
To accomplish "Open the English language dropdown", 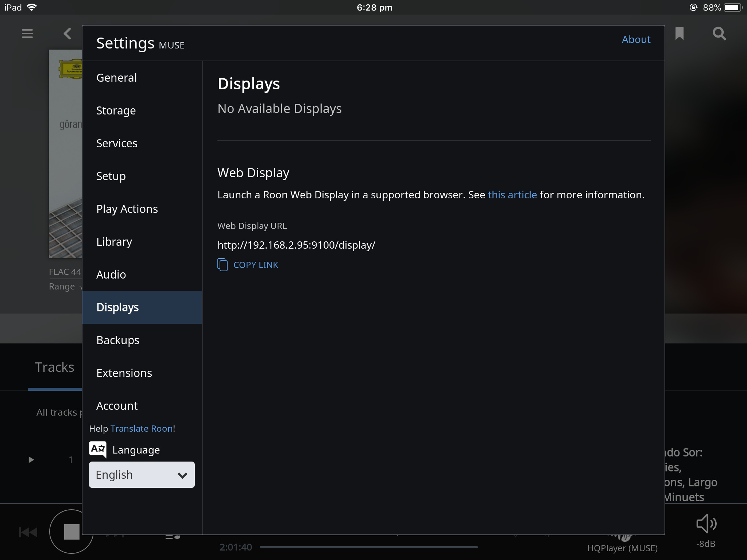I will (x=142, y=475).
